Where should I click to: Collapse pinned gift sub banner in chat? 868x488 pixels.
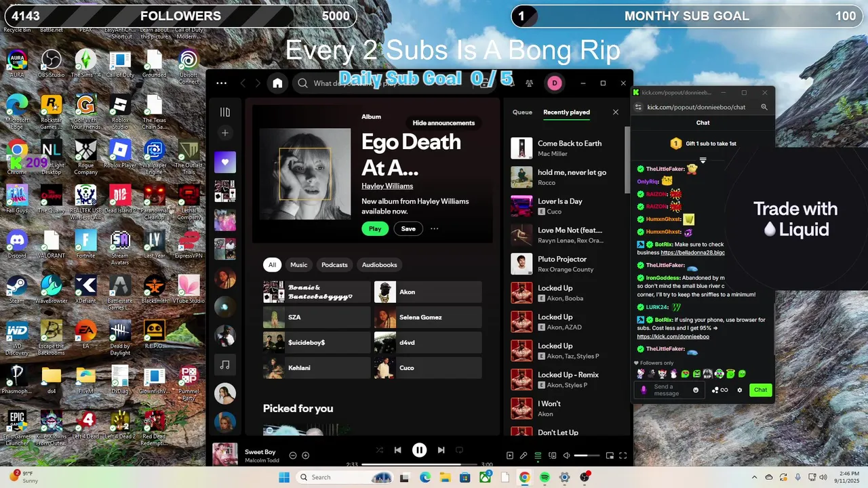pyautogui.click(x=703, y=161)
